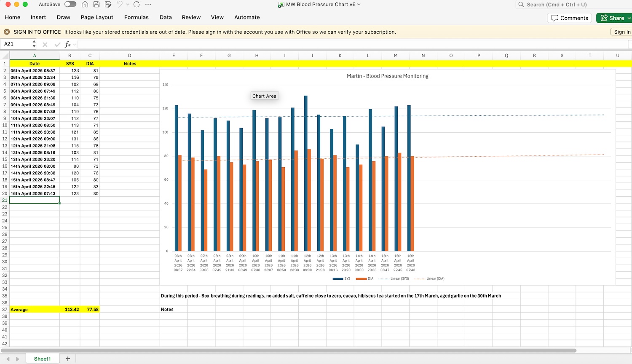Click the Save As icon with pencil
The image size is (632, 364).
click(108, 5)
